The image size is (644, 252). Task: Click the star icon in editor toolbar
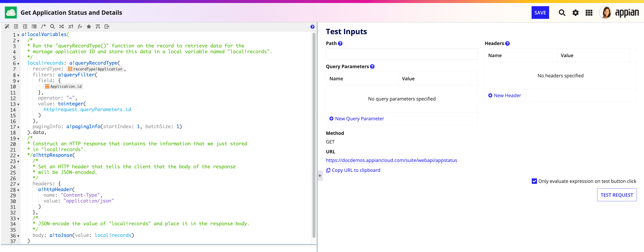tap(89, 27)
